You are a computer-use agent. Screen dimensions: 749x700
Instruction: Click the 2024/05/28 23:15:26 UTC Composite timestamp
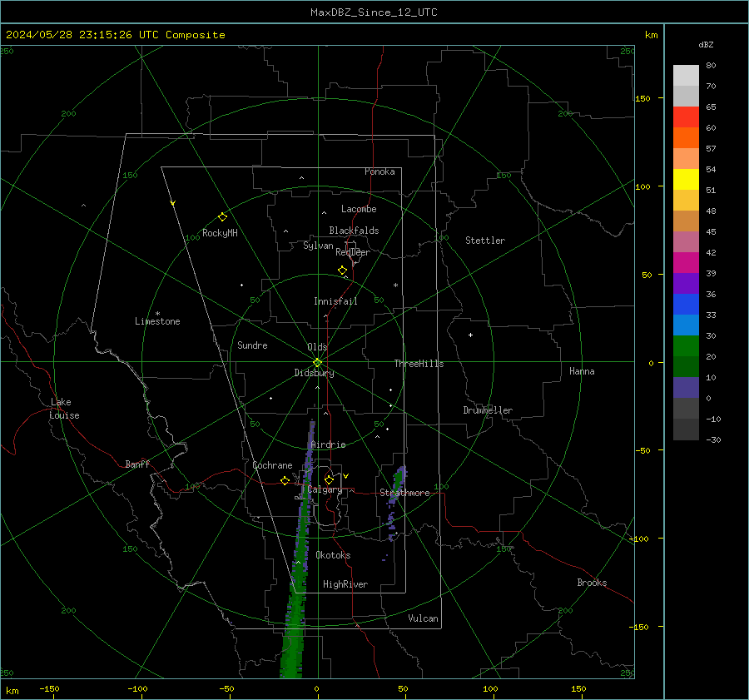pyautogui.click(x=116, y=35)
